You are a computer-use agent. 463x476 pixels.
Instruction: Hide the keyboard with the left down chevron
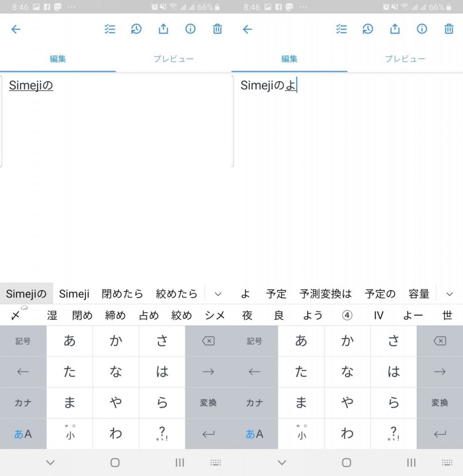(x=50, y=463)
